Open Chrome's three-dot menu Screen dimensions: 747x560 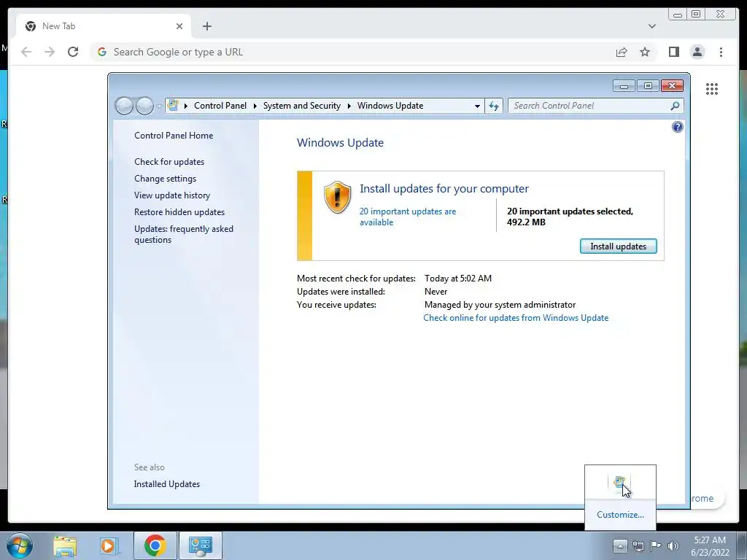click(x=721, y=52)
